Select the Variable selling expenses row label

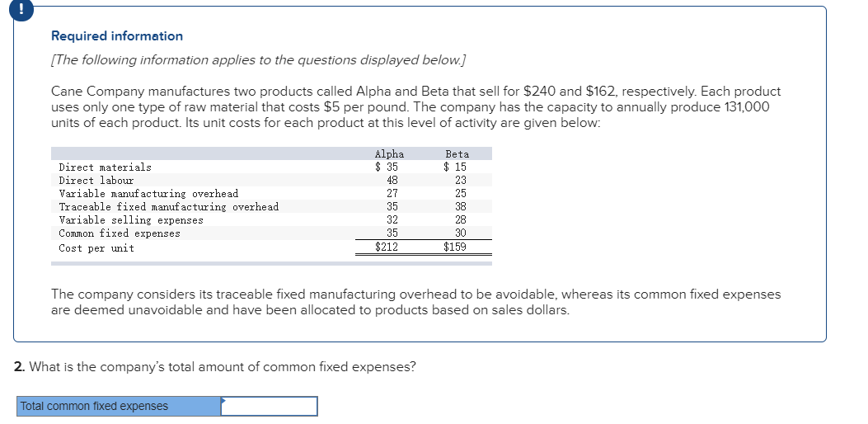(131, 220)
